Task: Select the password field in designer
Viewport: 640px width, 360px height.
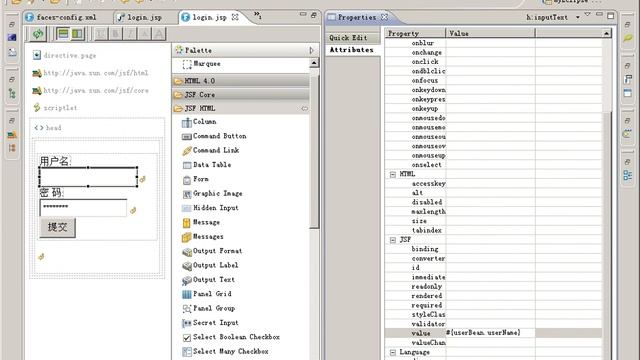Action: (x=83, y=207)
